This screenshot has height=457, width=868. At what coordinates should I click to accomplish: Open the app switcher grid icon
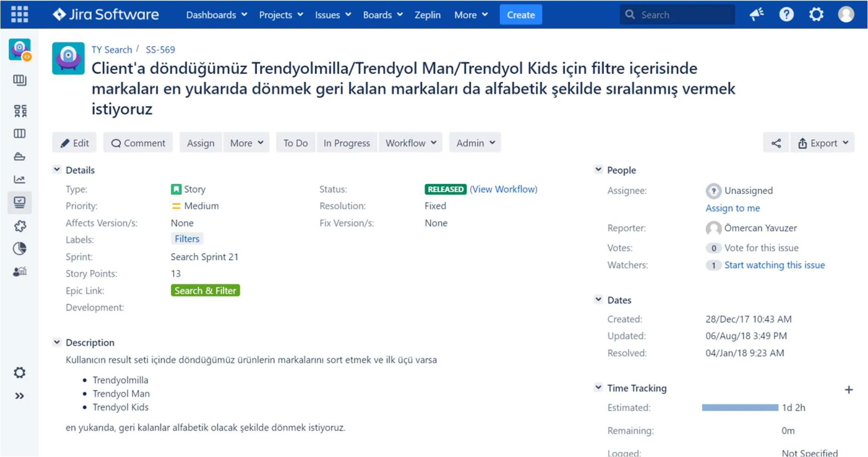pyautogui.click(x=19, y=15)
